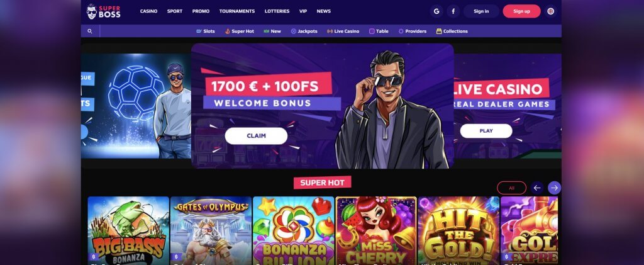The image size is (644, 265).
Task: Open the Providers filter
Action: (x=413, y=31)
